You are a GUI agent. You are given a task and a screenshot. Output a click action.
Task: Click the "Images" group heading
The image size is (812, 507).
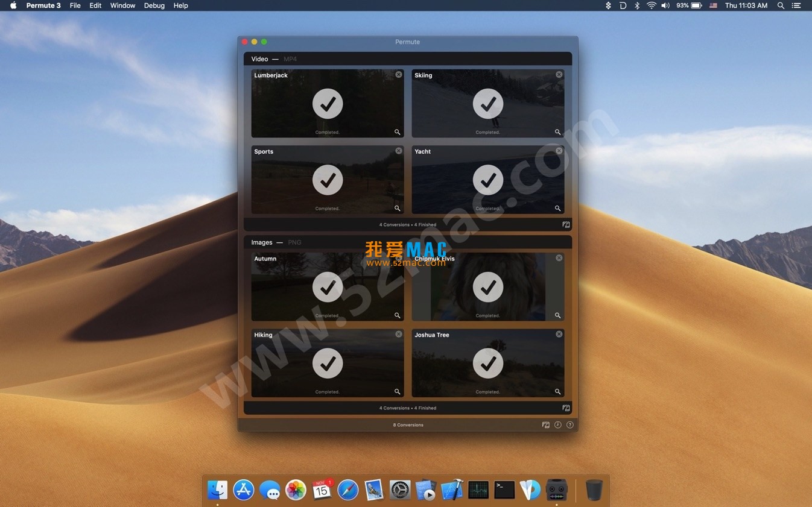click(x=262, y=242)
